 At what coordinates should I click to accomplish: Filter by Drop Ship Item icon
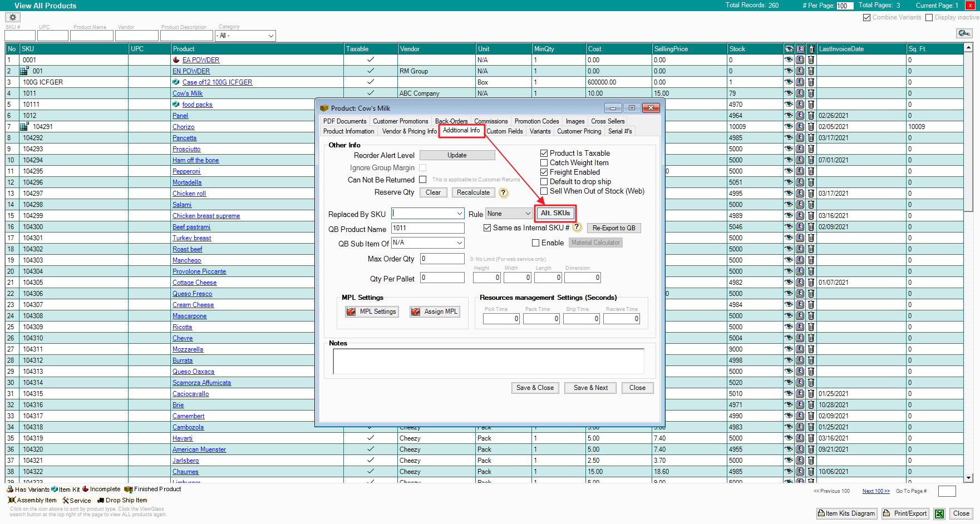101,500
